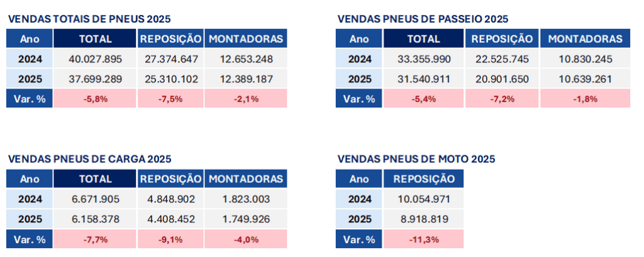Select the -5,8% total variation cell
The image size is (644, 257).
click(95, 98)
